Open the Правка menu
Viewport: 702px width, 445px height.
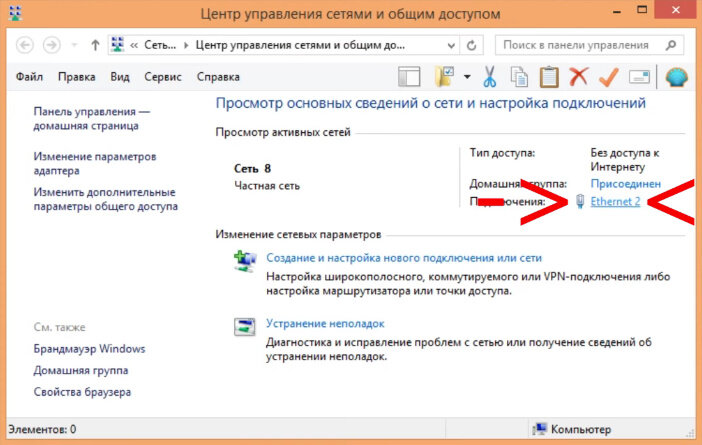click(77, 77)
